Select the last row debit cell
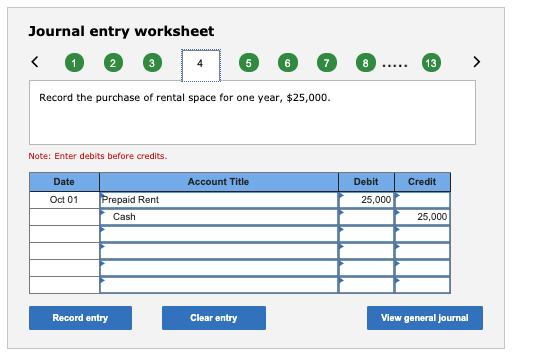548x361 pixels. 366,285
